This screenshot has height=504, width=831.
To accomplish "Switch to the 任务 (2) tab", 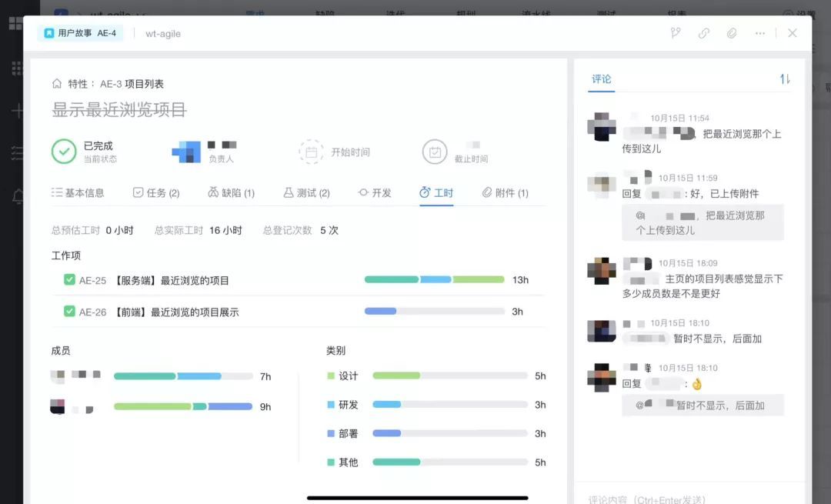I will (x=156, y=193).
